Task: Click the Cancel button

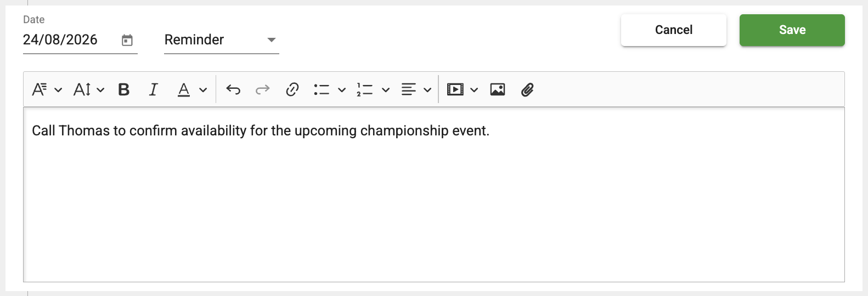Action: [674, 30]
